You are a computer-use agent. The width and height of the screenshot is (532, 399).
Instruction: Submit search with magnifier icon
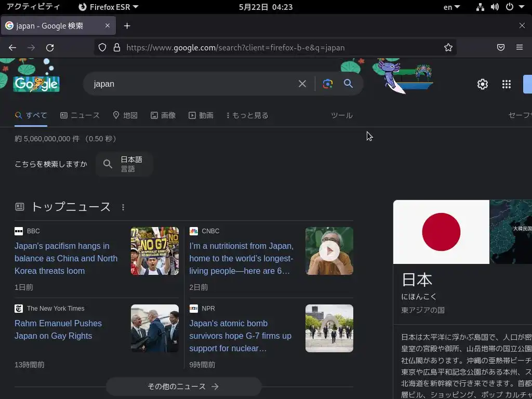pyautogui.click(x=349, y=84)
